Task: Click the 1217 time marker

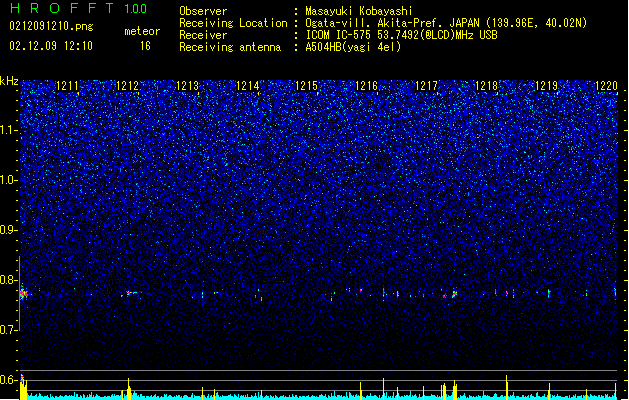Action: click(x=426, y=86)
